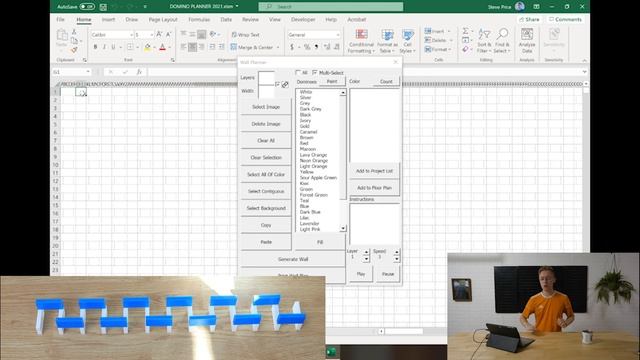Expand the formula bar chevron

coord(584,72)
